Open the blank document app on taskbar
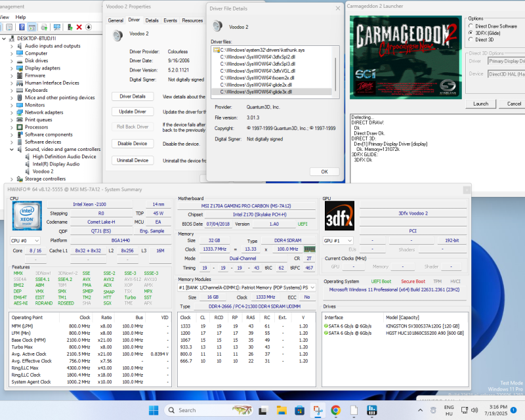The image size is (525, 420). point(354,410)
